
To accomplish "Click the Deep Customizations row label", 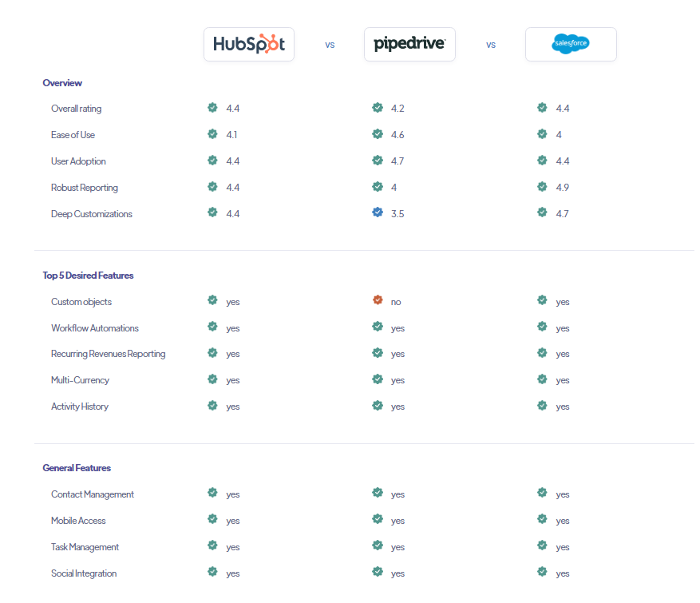I will pyautogui.click(x=92, y=214).
